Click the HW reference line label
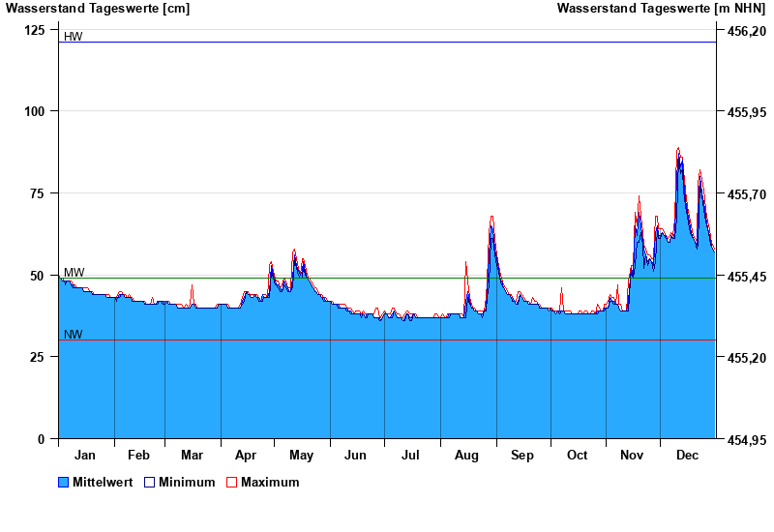774x532 pixels. click(73, 37)
